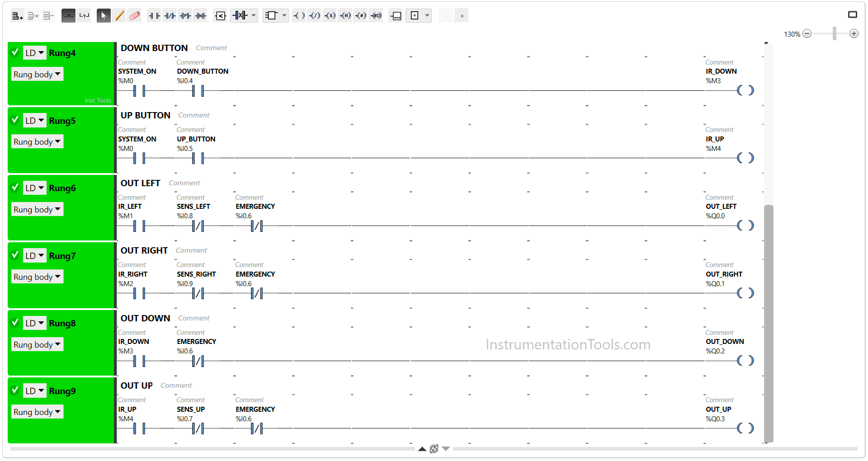This screenshot has width=868, height=461.
Task: Select the EMERGENCY contact in OUT DOWN rung
Action: point(198,361)
